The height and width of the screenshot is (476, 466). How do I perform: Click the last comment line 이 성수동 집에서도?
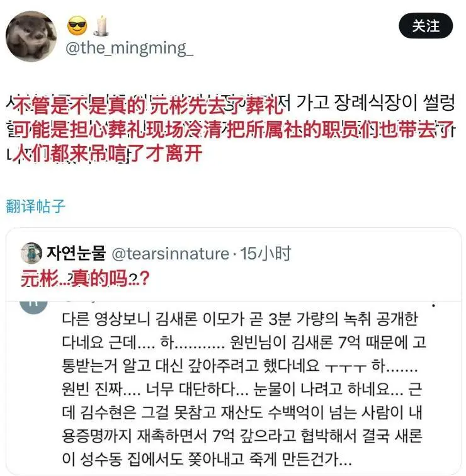click(207, 459)
